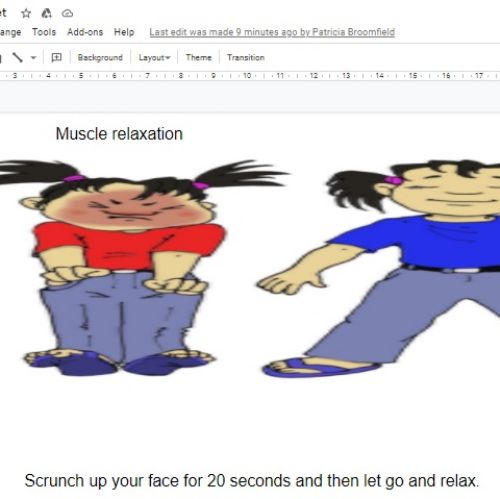Click the Add comment icon

56,57
